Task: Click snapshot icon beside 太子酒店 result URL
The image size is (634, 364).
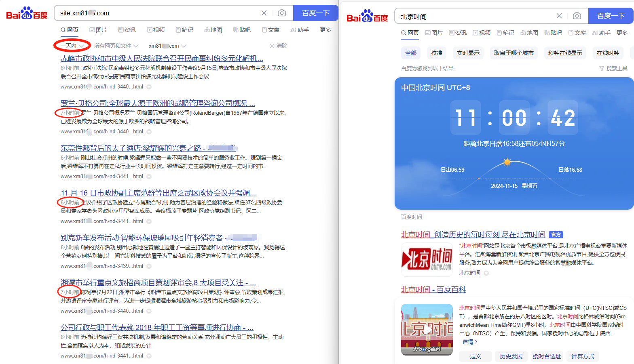Action: pos(149,177)
